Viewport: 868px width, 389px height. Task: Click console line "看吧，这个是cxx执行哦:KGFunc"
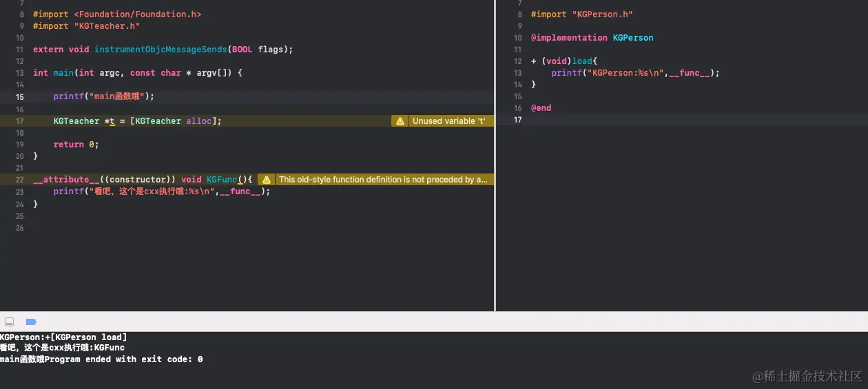tap(62, 348)
